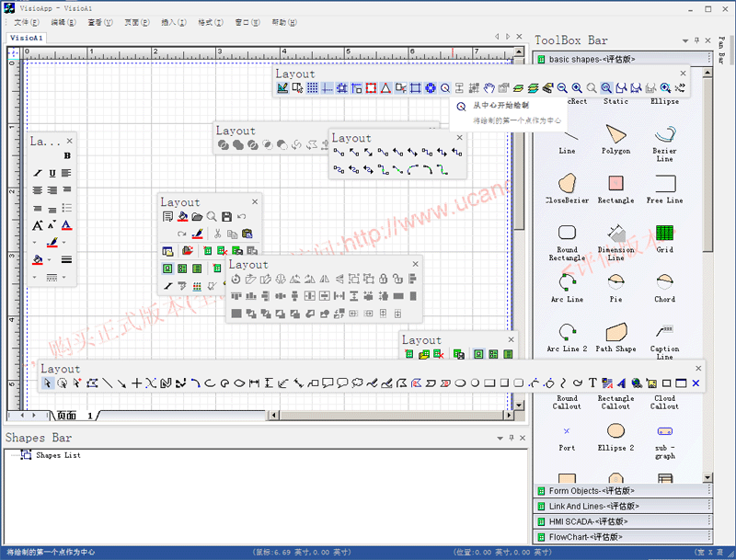Click the Underline text icon
Viewport: 736px width, 560px height.
click(52, 173)
